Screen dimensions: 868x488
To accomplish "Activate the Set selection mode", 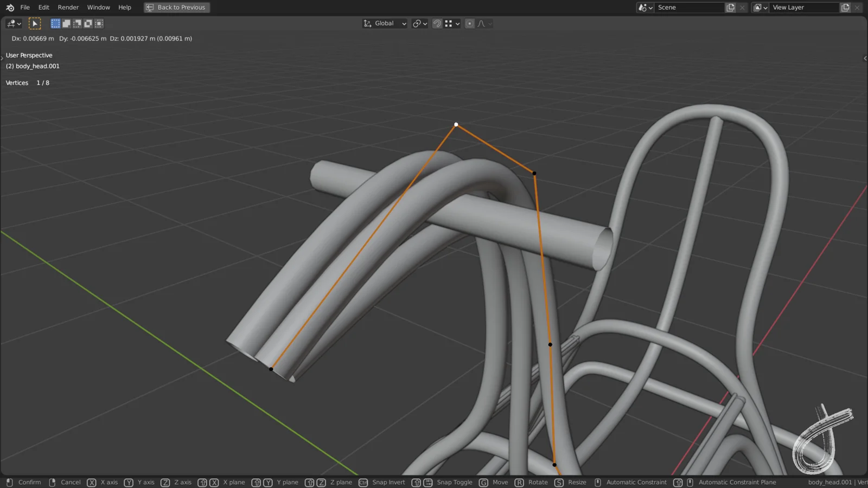I will (x=55, y=23).
